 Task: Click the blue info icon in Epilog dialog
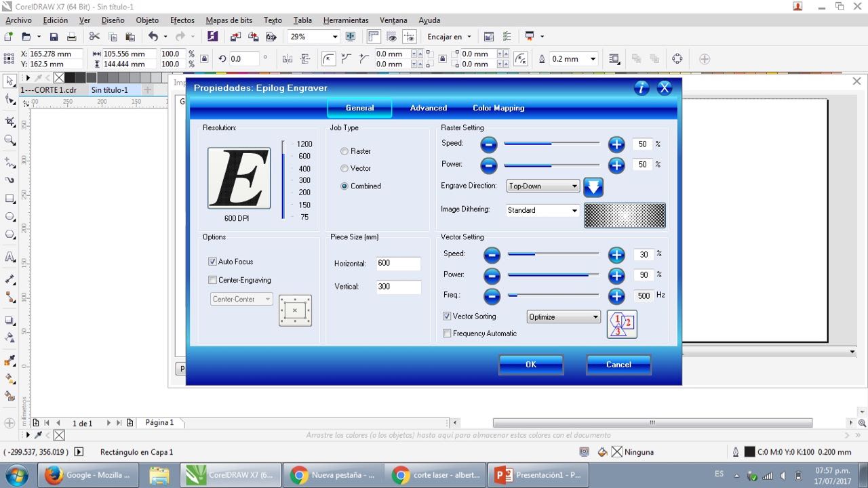[642, 88]
